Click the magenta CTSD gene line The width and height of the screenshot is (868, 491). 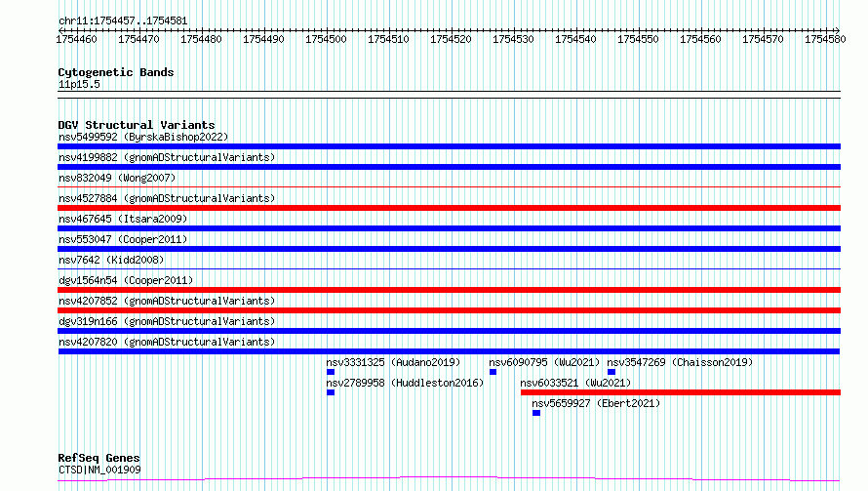click(449, 478)
